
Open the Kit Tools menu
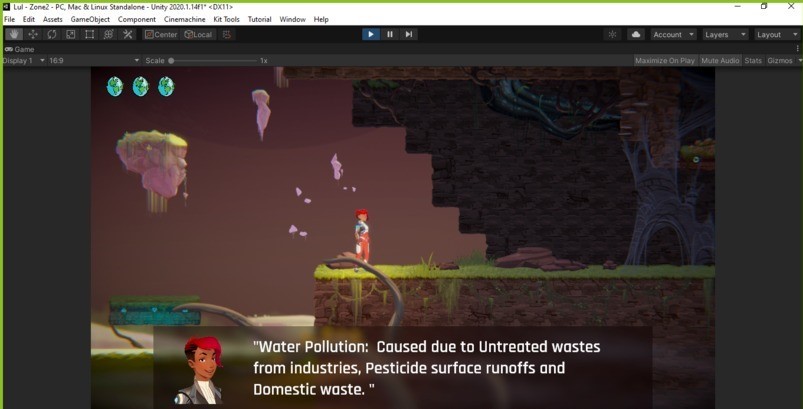pos(226,19)
